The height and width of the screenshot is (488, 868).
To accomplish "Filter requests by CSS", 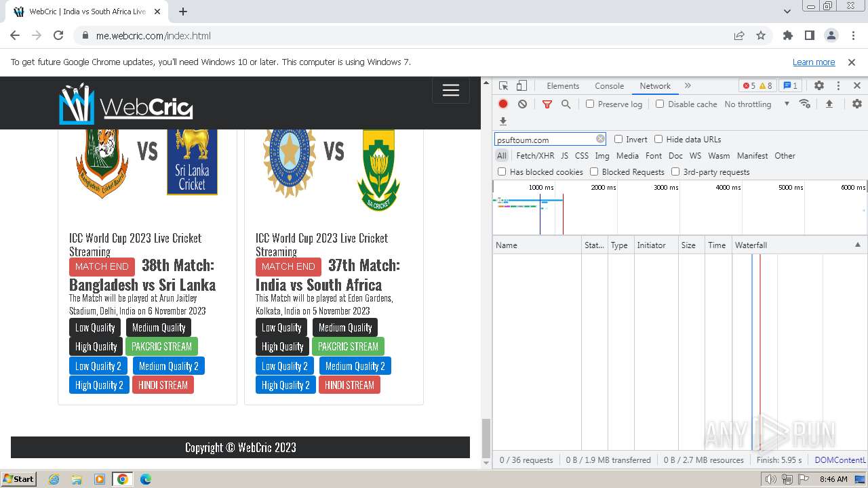I will tap(582, 155).
